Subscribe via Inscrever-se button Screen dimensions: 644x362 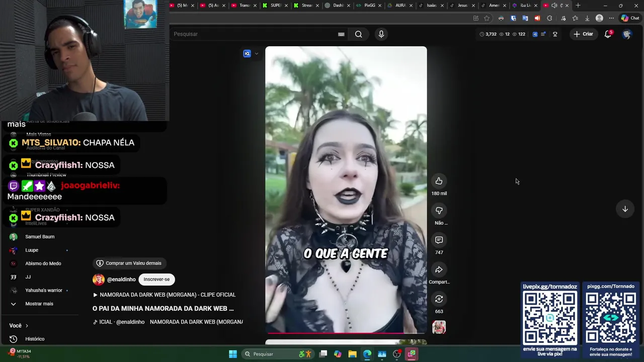[156, 280]
